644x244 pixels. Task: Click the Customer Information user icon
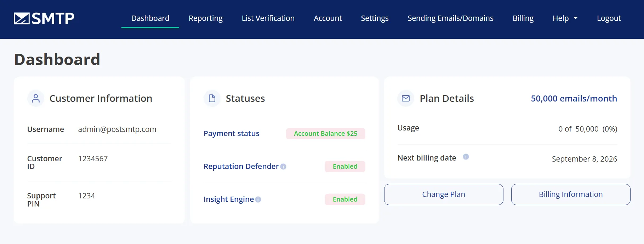click(36, 98)
